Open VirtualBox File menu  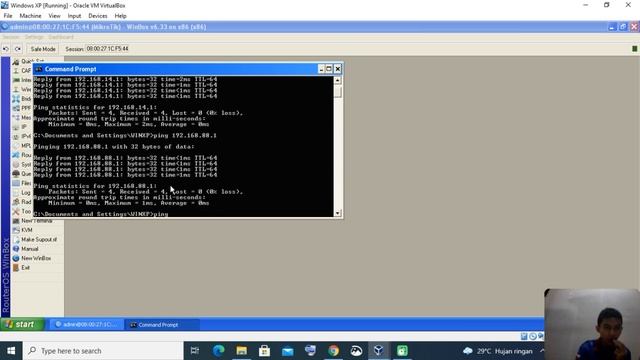tap(8, 16)
